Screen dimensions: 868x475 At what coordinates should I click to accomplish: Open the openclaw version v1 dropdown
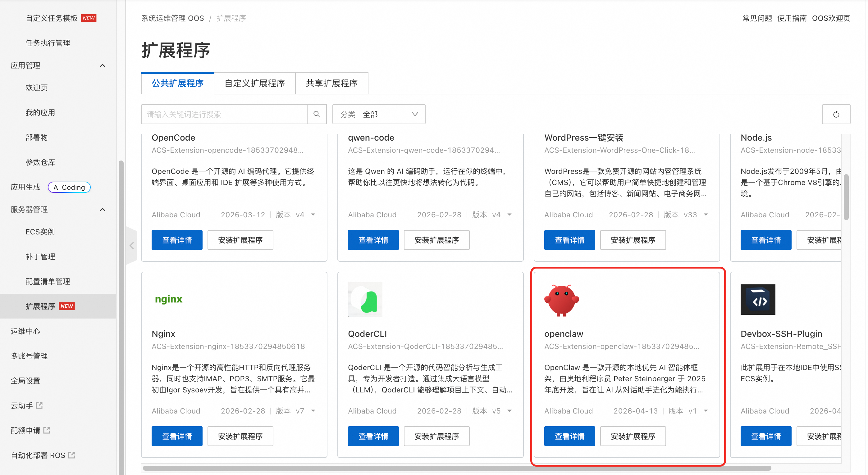[x=705, y=411]
